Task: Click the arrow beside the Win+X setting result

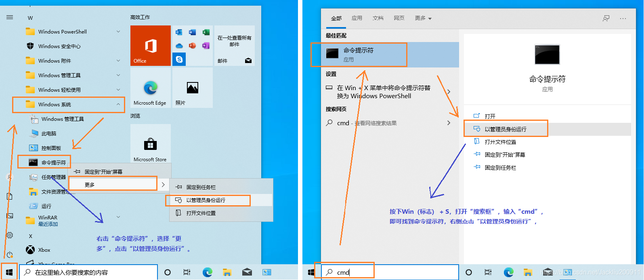Action: 449,92
